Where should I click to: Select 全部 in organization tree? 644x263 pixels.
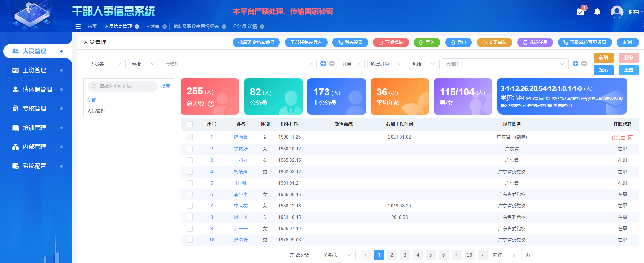click(x=92, y=100)
